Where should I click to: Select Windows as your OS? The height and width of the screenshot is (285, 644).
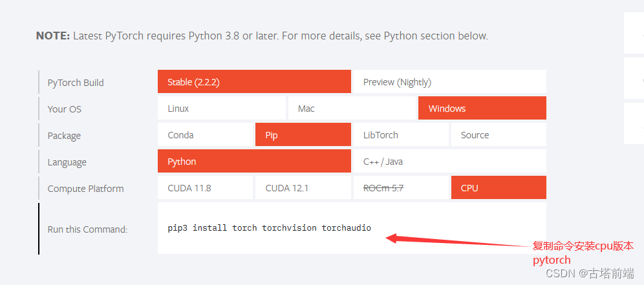click(x=482, y=109)
